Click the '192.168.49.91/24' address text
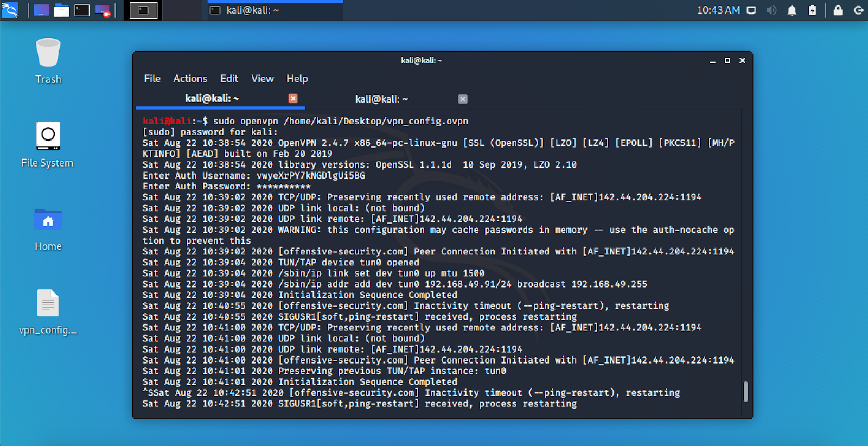868x446 pixels. pyautogui.click(x=468, y=284)
